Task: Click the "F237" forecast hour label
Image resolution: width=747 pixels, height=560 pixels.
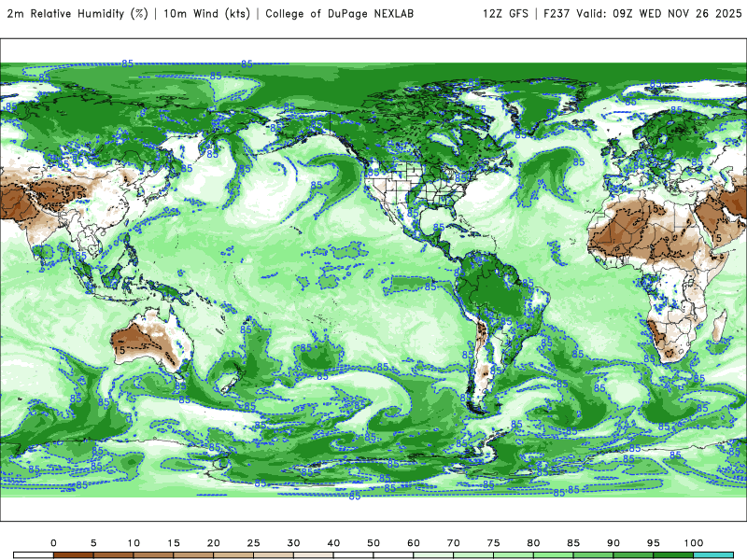Action: (x=557, y=14)
